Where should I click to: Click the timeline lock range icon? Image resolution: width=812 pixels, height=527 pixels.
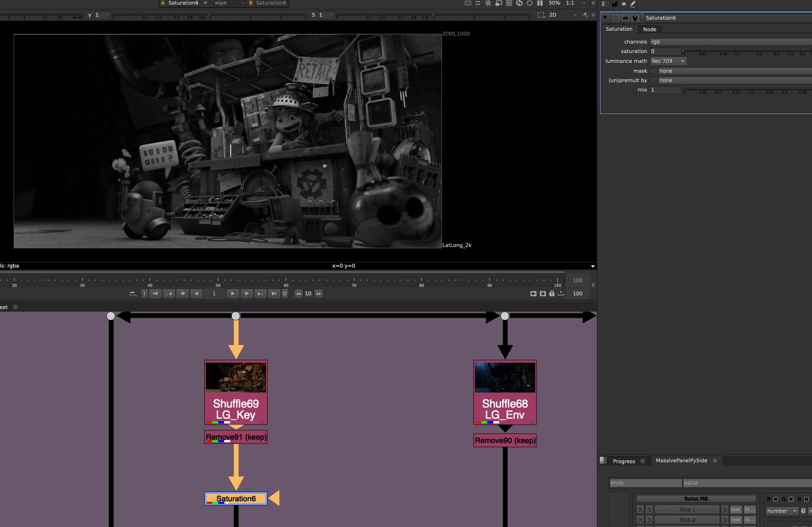tap(552, 294)
